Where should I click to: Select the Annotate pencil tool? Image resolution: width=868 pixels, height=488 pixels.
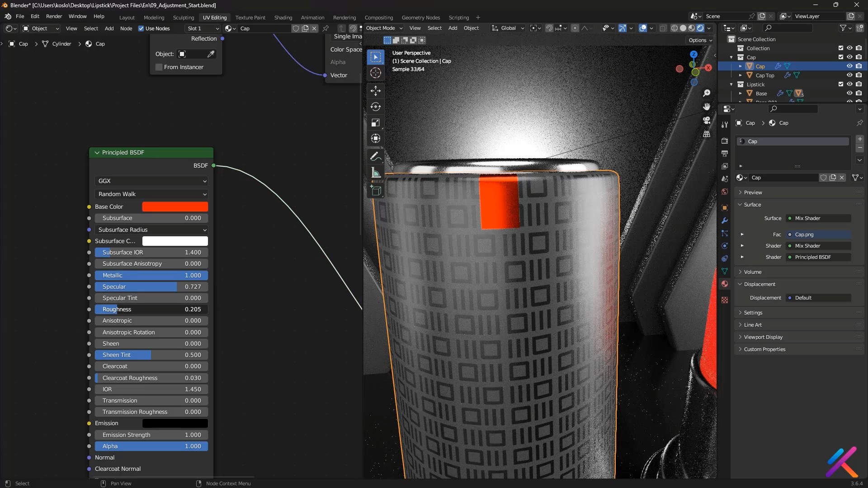[x=375, y=156]
